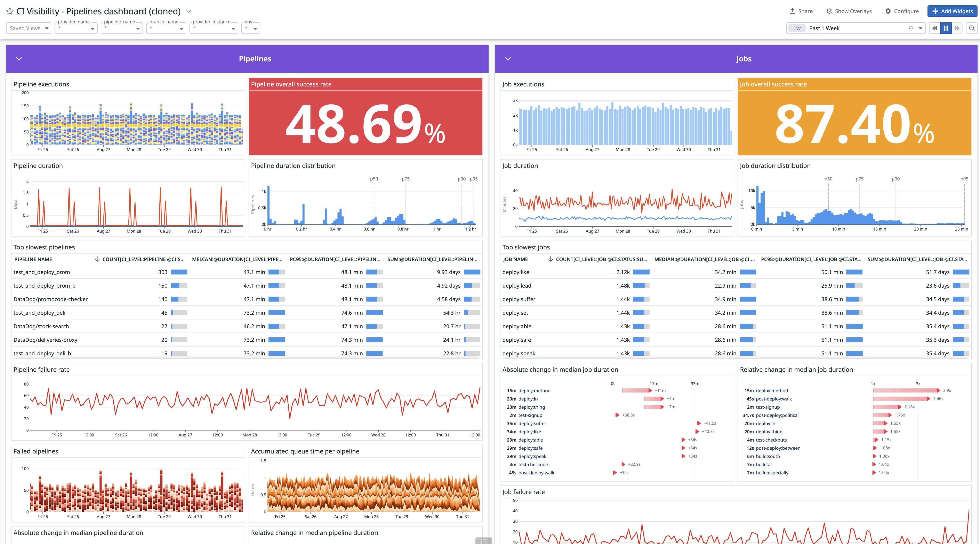Image resolution: width=980 pixels, height=544 pixels.
Task: Pause live dashboard updates
Action: [946, 28]
